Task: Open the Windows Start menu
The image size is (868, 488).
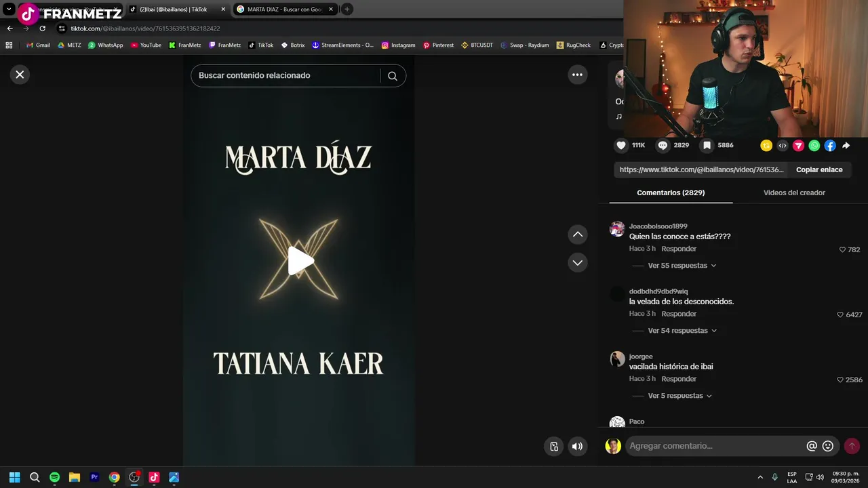Action: point(14,477)
